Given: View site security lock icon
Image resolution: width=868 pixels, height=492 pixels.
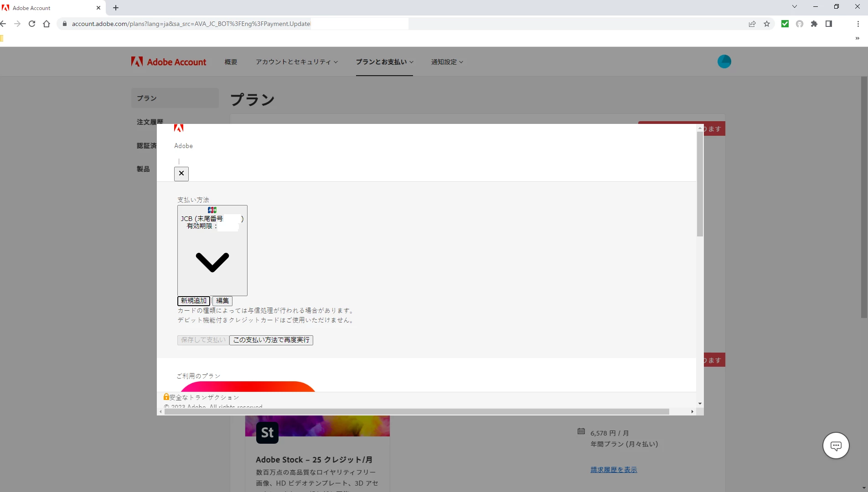Looking at the screenshot, I should 65,24.
